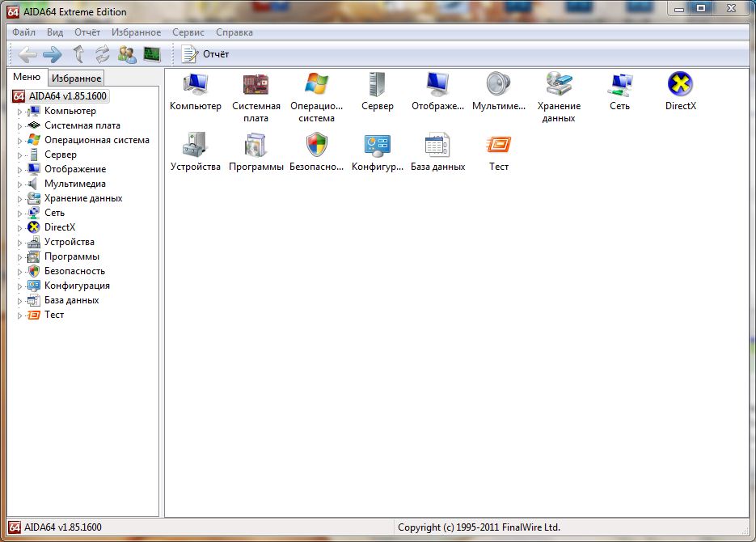Screen dimensions: 756x542
Task: Open the DirectX icon in main panel
Action: (680, 85)
